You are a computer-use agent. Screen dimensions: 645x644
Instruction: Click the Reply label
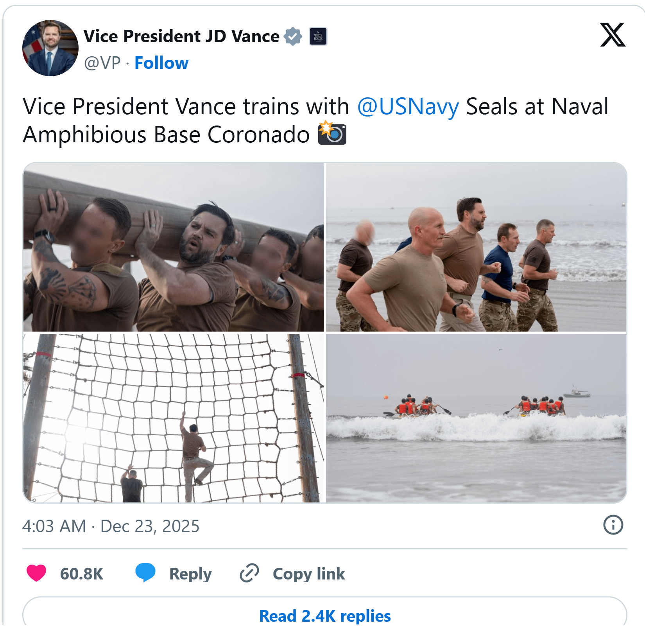(x=190, y=574)
